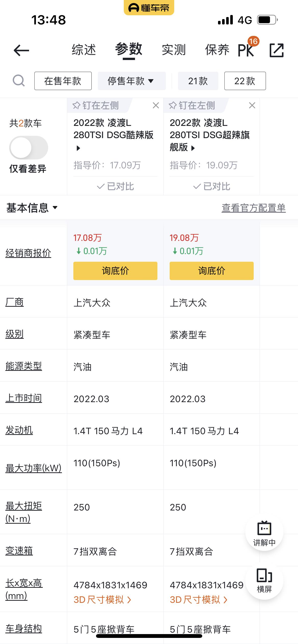The image size is (298, 644).
Task: Tap dealer price 17.08万
Action: click(x=87, y=238)
